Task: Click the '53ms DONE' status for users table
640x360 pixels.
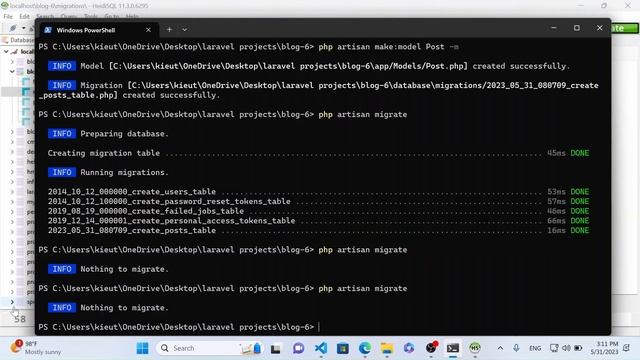Action: pyautogui.click(x=568, y=192)
